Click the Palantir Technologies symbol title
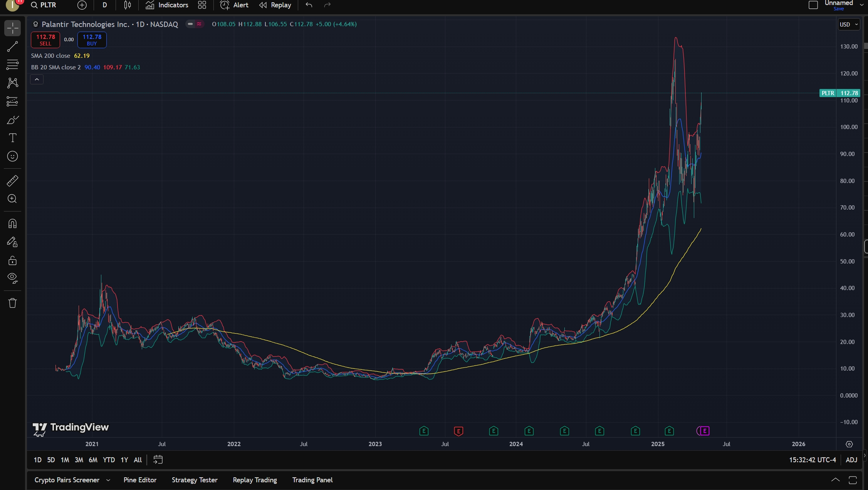 tap(110, 24)
